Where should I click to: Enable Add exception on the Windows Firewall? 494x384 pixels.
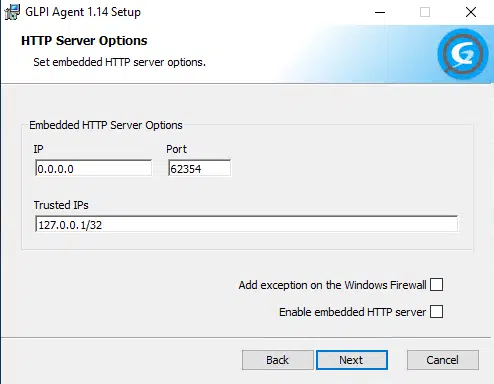436,285
